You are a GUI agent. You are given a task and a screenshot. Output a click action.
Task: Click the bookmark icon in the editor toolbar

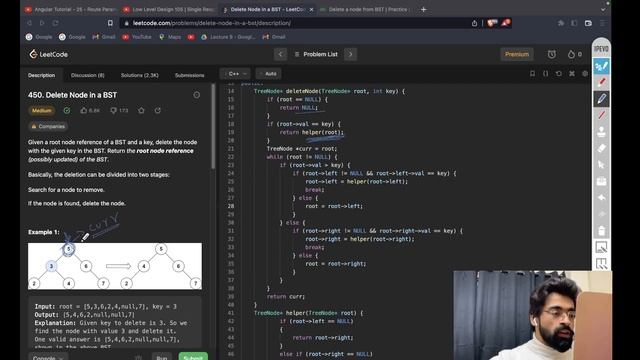point(532,73)
